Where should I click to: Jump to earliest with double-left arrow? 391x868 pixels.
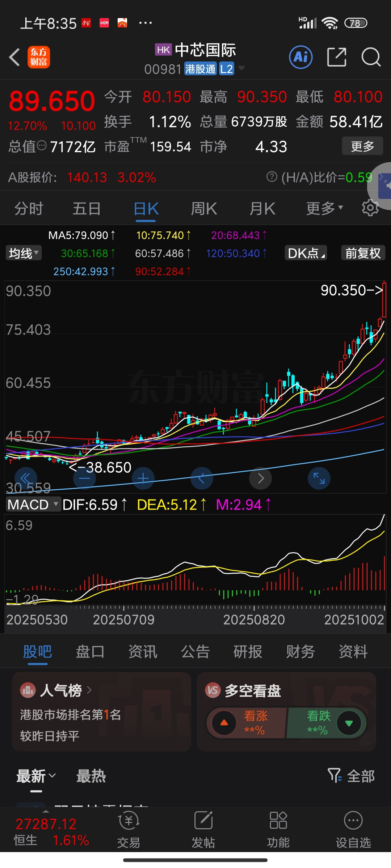(x=26, y=478)
